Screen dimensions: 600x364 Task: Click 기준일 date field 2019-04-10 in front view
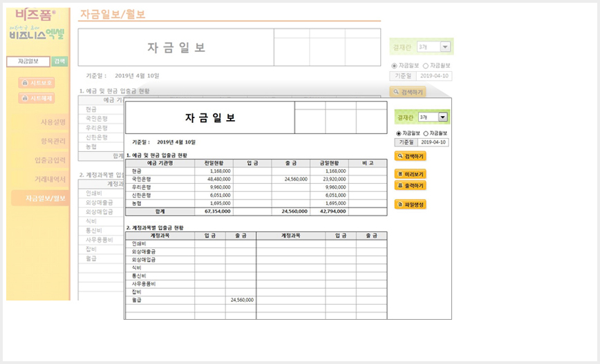433,142
